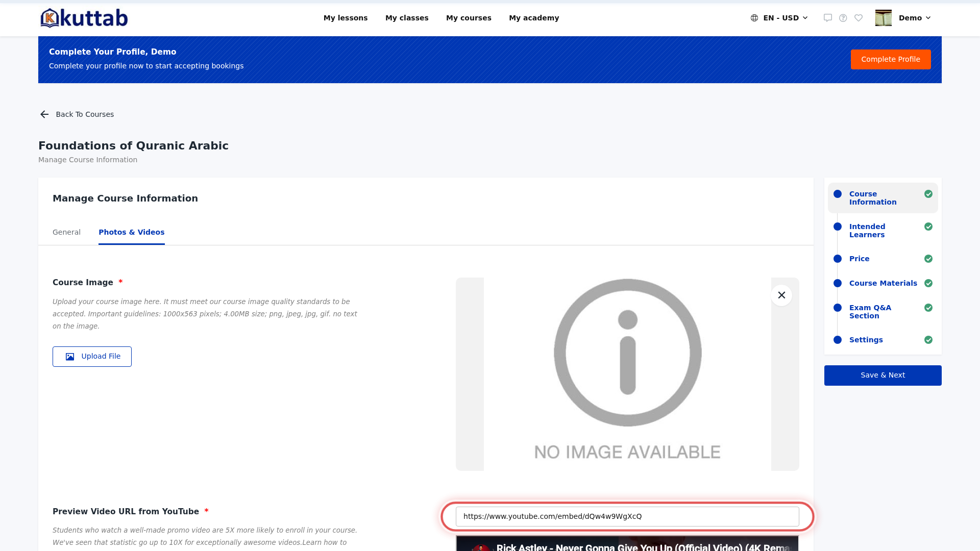Click Course Information green checkmark

pyautogui.click(x=928, y=194)
